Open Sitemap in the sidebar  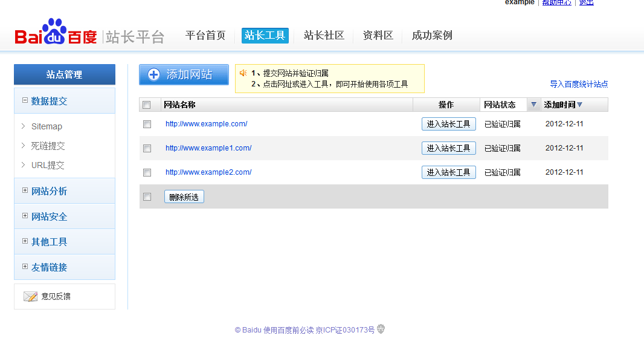pos(47,126)
